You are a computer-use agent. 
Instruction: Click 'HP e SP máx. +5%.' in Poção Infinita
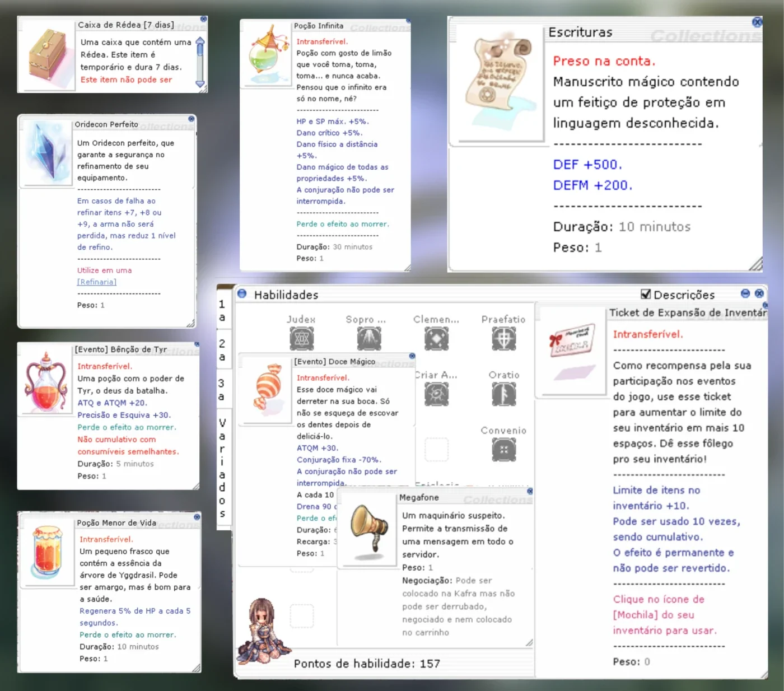[x=333, y=122]
